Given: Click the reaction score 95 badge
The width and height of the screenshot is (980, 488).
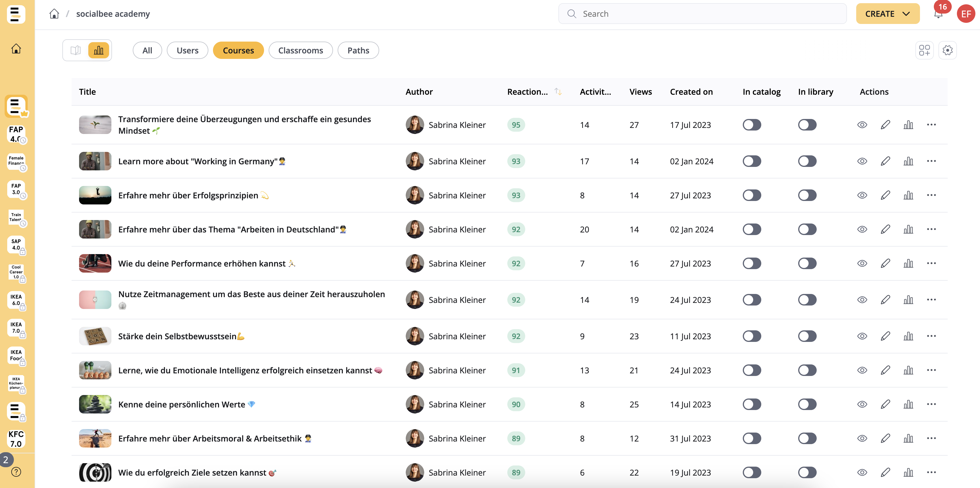Looking at the screenshot, I should coord(516,125).
